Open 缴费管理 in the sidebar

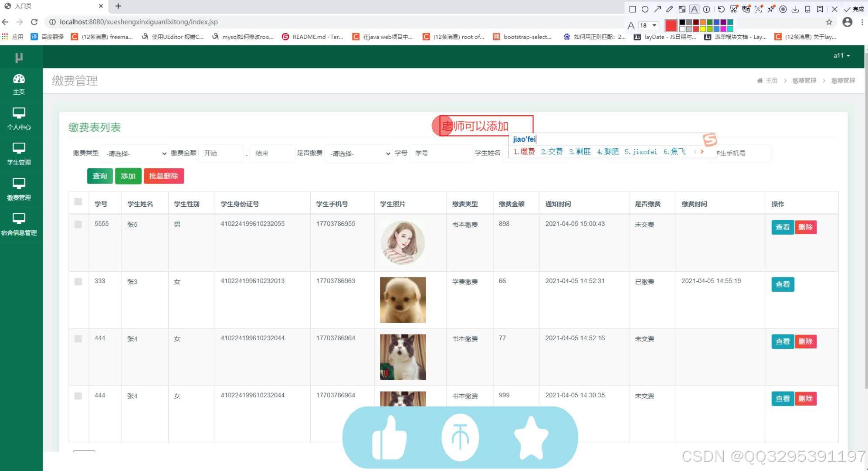(19, 190)
